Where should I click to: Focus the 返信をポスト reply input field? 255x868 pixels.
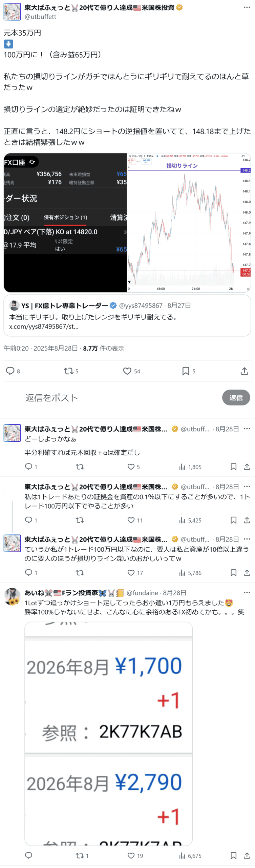122,397
